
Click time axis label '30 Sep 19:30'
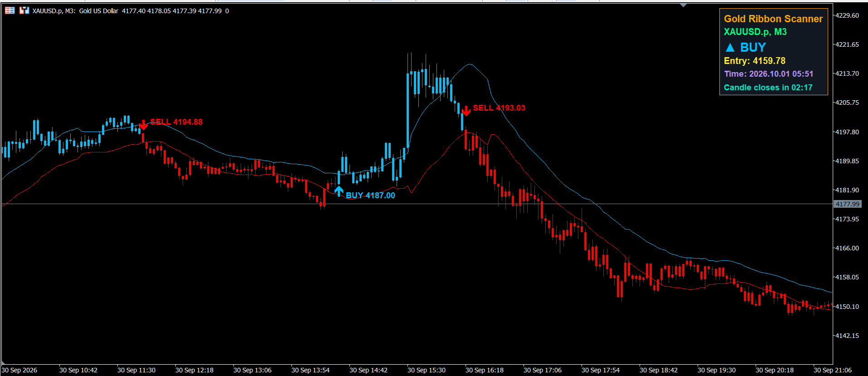(717, 370)
